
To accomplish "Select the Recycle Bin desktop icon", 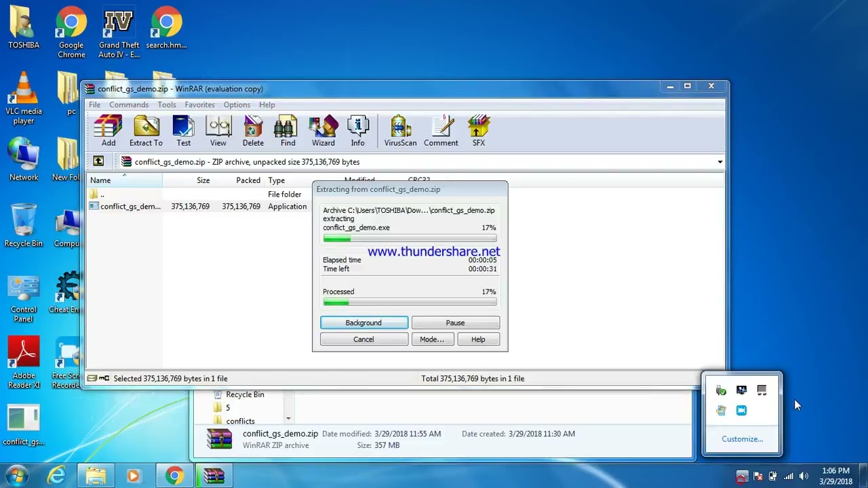I will [x=24, y=226].
